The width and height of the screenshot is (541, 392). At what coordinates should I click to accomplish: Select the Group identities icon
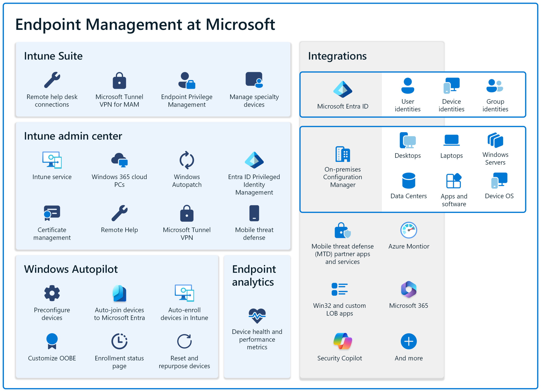(x=495, y=86)
